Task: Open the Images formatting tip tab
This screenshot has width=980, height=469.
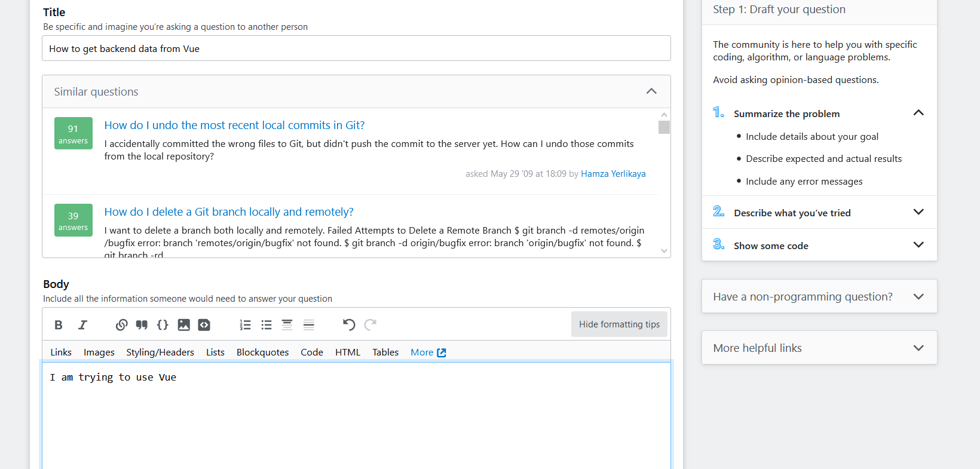Action: pos(99,352)
